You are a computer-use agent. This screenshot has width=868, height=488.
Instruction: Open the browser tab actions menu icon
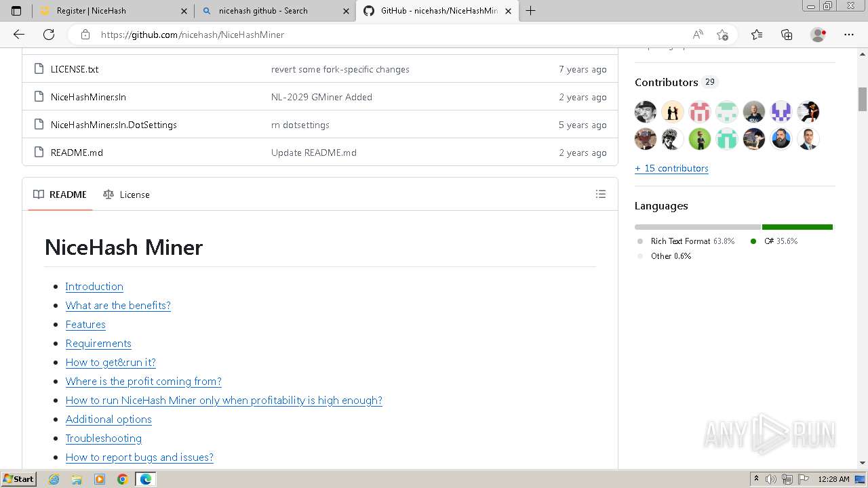coord(16,11)
